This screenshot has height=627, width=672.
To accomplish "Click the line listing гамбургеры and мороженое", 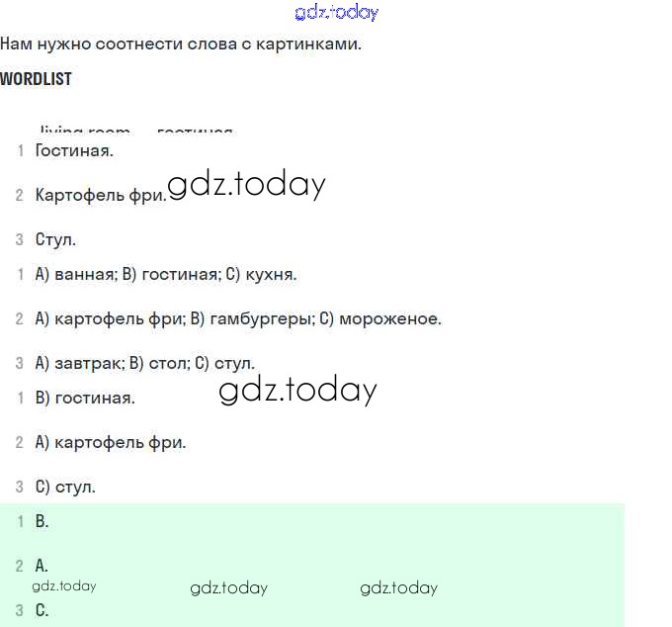I will (x=237, y=319).
